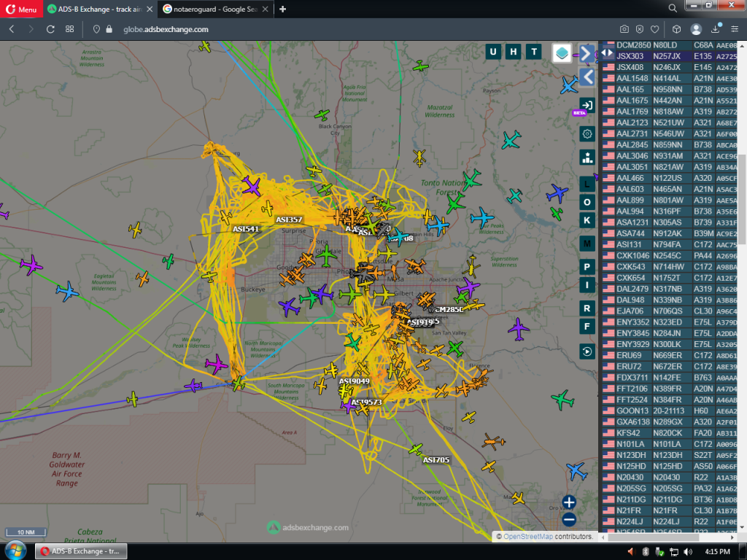Add page to bookmarks with heart icon
747x560 pixels.
(x=654, y=29)
